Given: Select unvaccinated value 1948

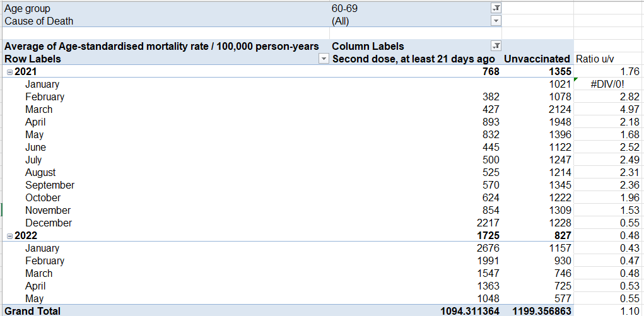Looking at the screenshot, I should [x=537, y=122].
